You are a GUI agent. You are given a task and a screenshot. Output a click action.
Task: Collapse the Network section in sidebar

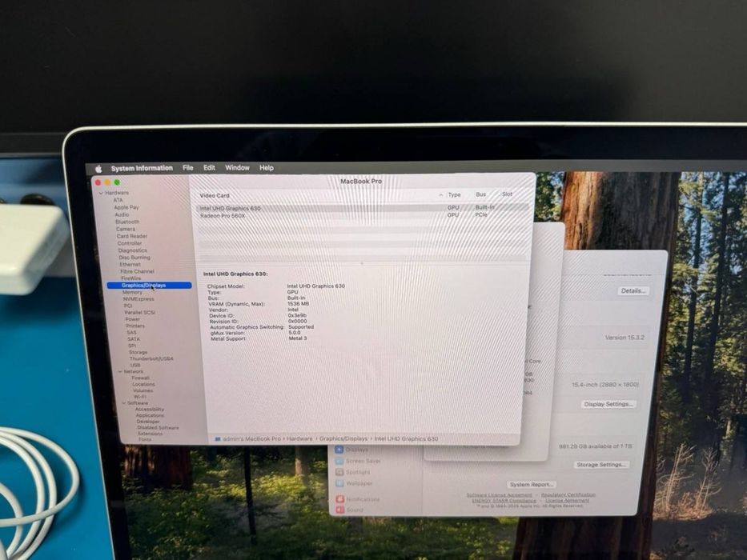120,371
